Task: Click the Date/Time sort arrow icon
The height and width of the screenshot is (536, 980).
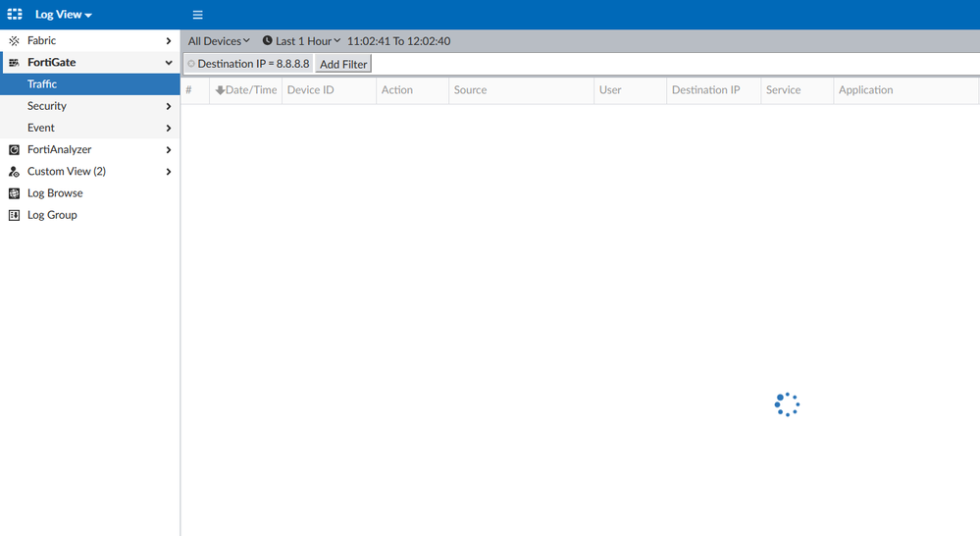Action: [220, 90]
